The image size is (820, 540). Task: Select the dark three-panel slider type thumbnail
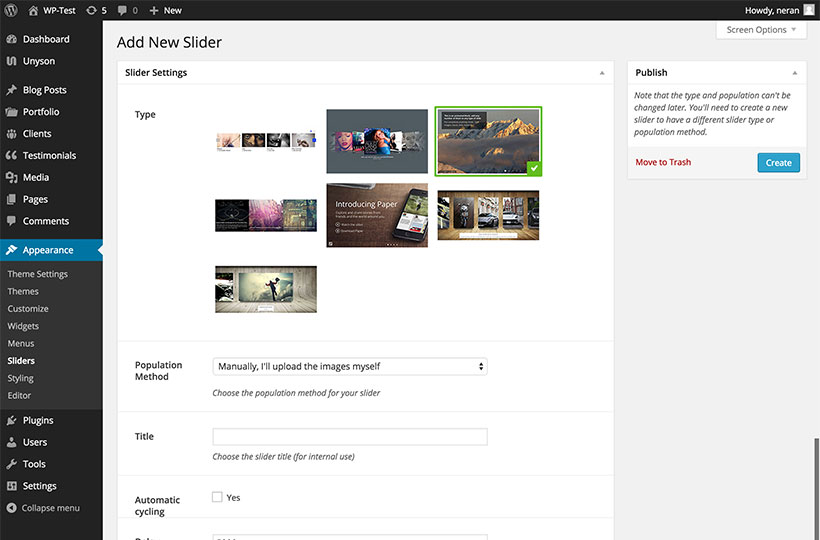(x=266, y=215)
